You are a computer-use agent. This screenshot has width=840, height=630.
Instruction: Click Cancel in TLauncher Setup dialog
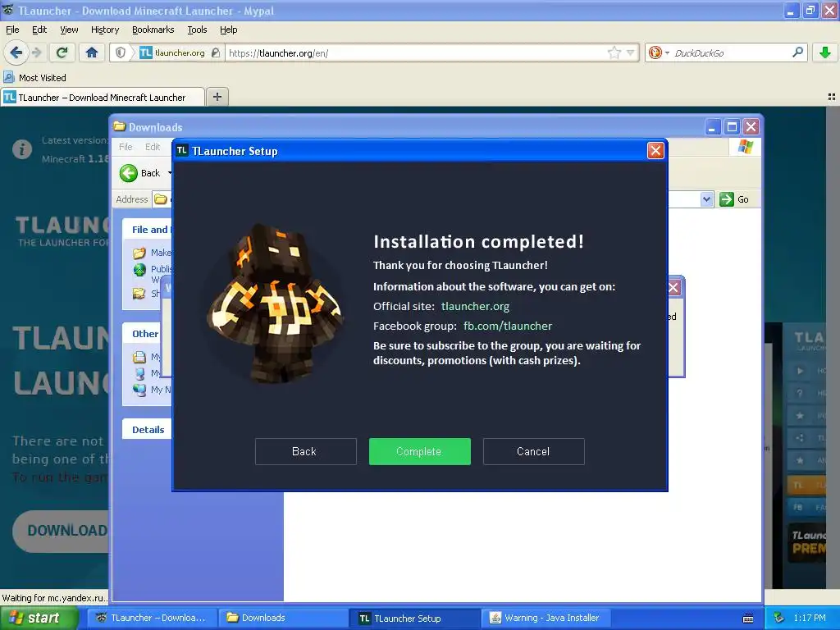[533, 451]
